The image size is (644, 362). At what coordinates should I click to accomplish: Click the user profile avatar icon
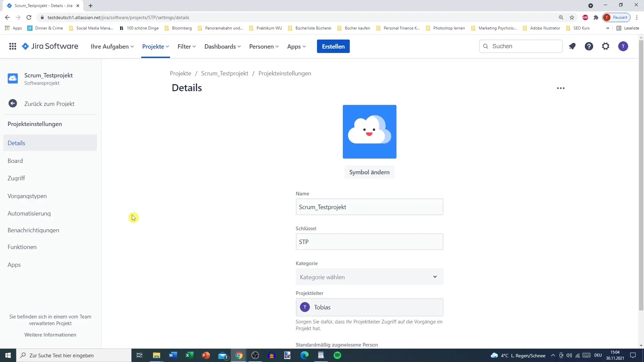[623, 46]
